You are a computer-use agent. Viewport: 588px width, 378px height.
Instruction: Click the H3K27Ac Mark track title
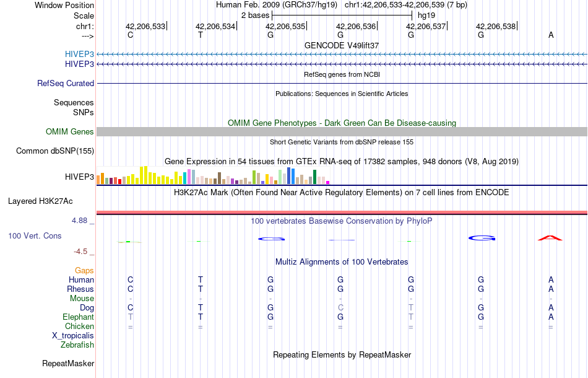point(342,193)
